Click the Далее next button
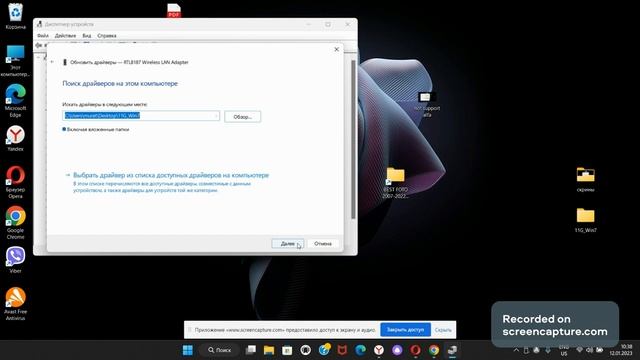640x360 pixels. click(x=288, y=244)
